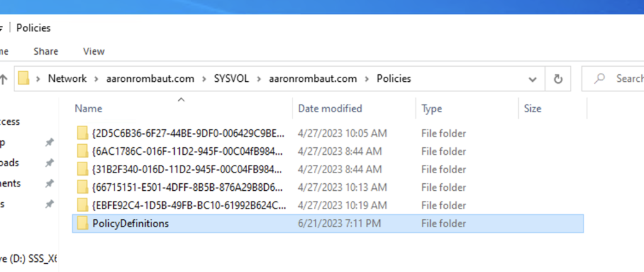Sort files by Type column header

pyautogui.click(x=432, y=109)
